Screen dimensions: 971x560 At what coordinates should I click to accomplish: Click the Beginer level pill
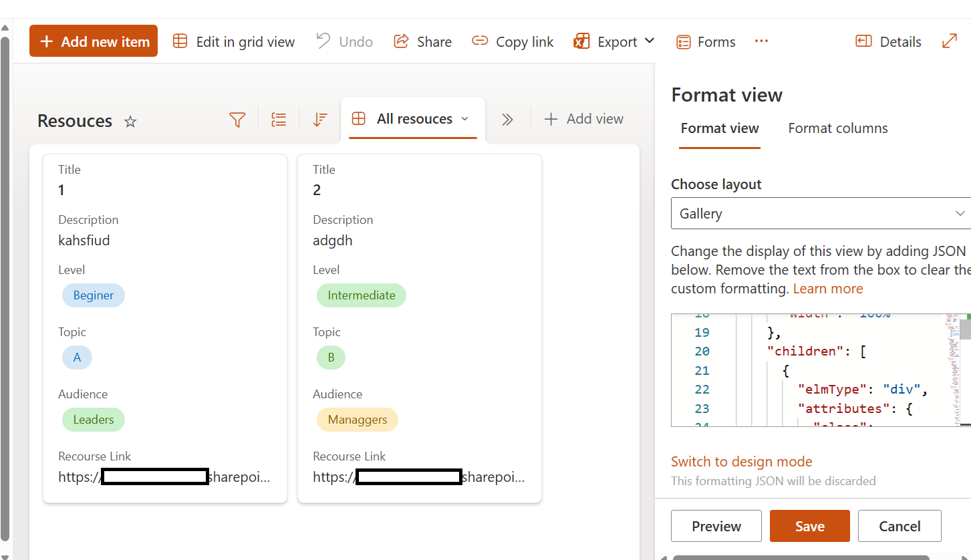(x=94, y=295)
